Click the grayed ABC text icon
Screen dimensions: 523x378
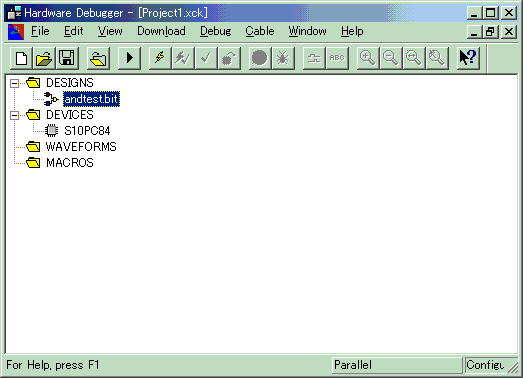coord(337,58)
